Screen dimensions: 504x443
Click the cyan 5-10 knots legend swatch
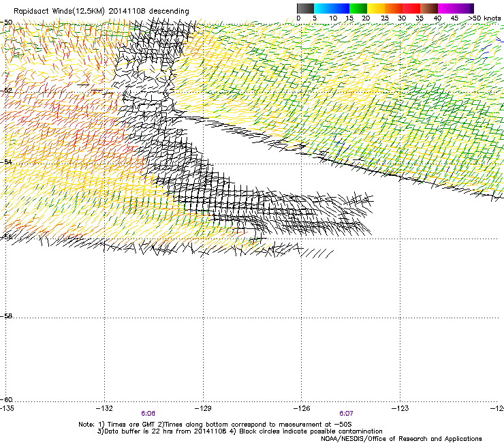pos(323,8)
